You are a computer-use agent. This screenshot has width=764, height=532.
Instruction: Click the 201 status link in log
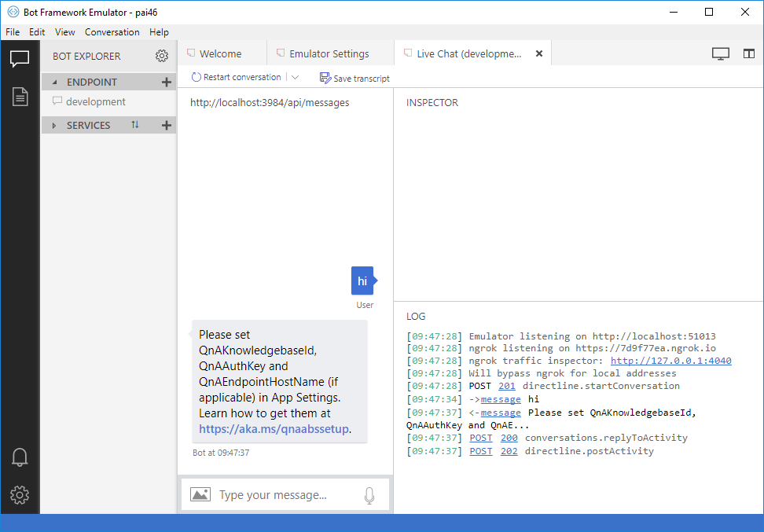coord(507,386)
